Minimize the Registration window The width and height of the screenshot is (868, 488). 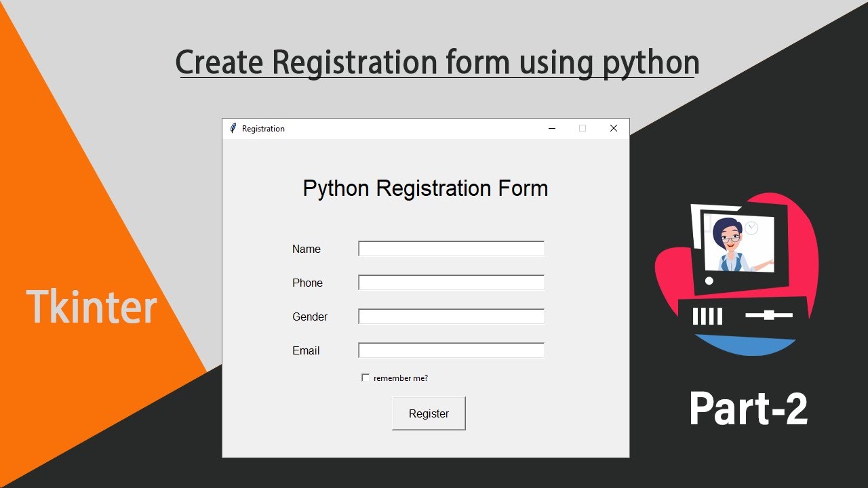(552, 128)
